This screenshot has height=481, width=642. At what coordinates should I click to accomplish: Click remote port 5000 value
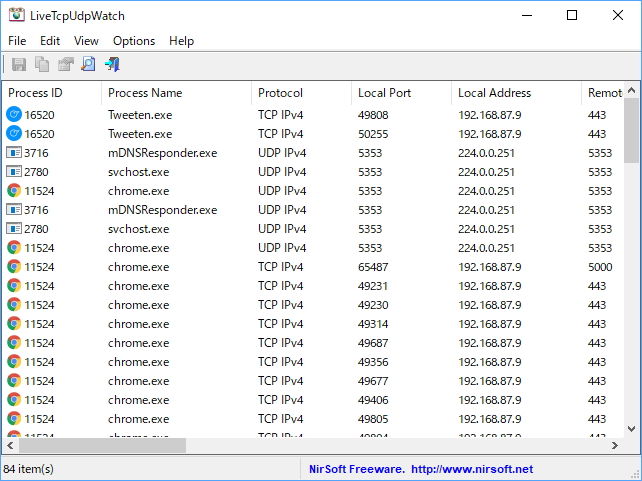coord(600,267)
